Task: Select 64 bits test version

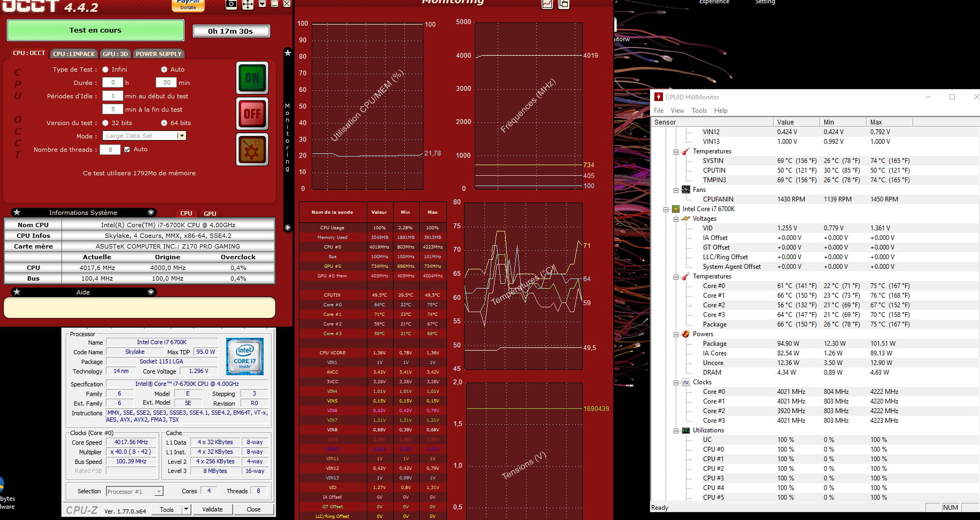Action: pos(164,123)
